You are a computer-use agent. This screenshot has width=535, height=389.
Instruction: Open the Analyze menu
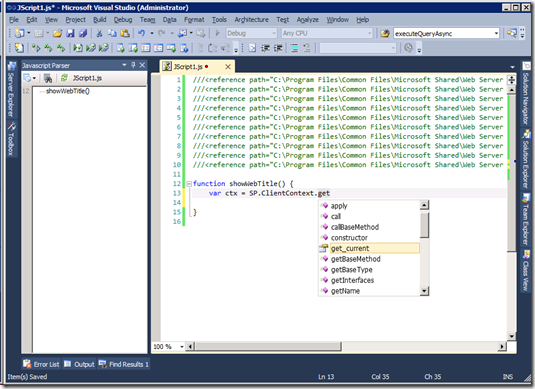coord(307,20)
